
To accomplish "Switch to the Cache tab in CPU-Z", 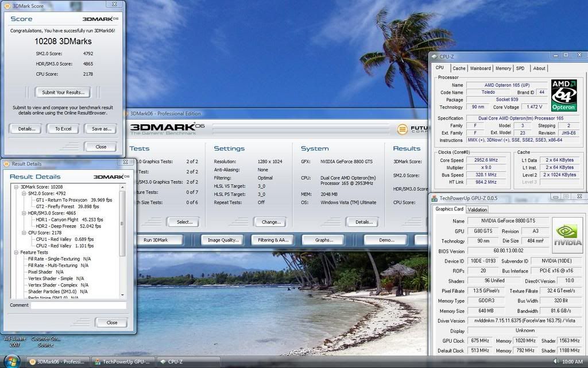I will coord(459,68).
